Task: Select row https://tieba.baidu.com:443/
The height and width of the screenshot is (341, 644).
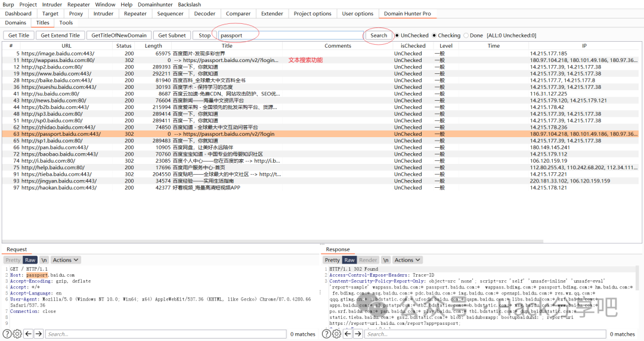Action: [320, 174]
